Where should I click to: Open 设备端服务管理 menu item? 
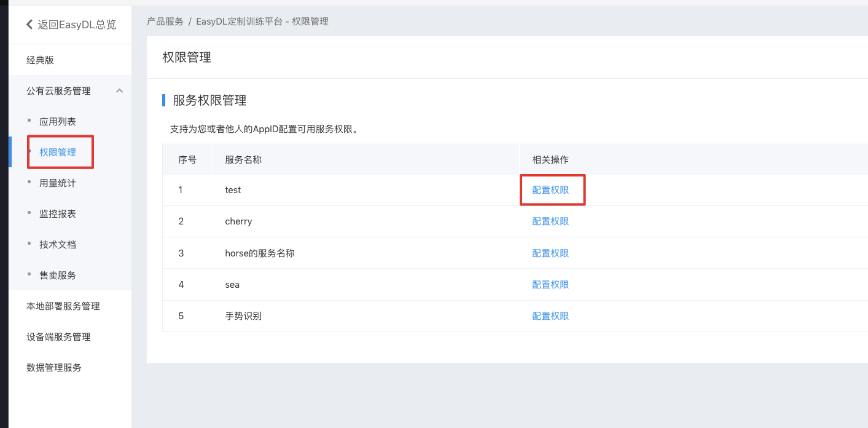58,337
